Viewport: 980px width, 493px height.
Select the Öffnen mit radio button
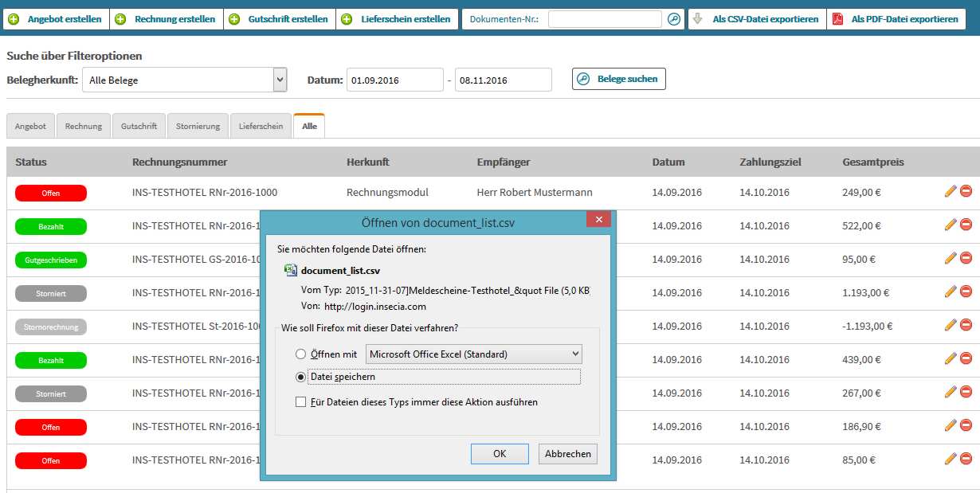coord(300,354)
